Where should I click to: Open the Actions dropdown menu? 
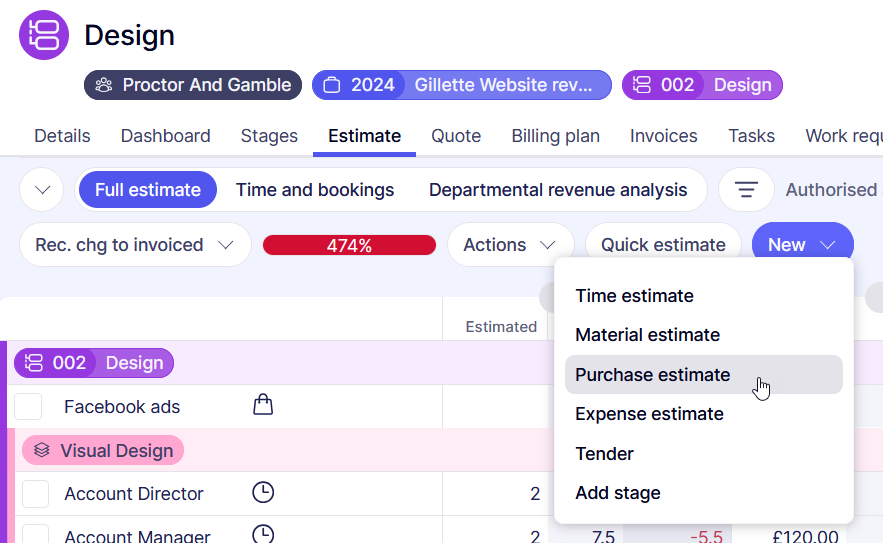click(x=509, y=245)
